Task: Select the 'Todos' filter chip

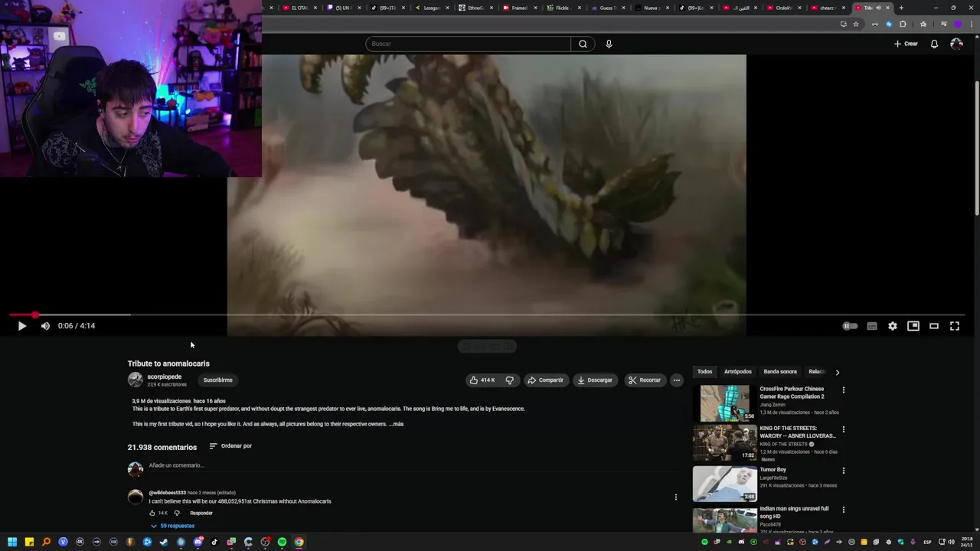Action: click(704, 372)
